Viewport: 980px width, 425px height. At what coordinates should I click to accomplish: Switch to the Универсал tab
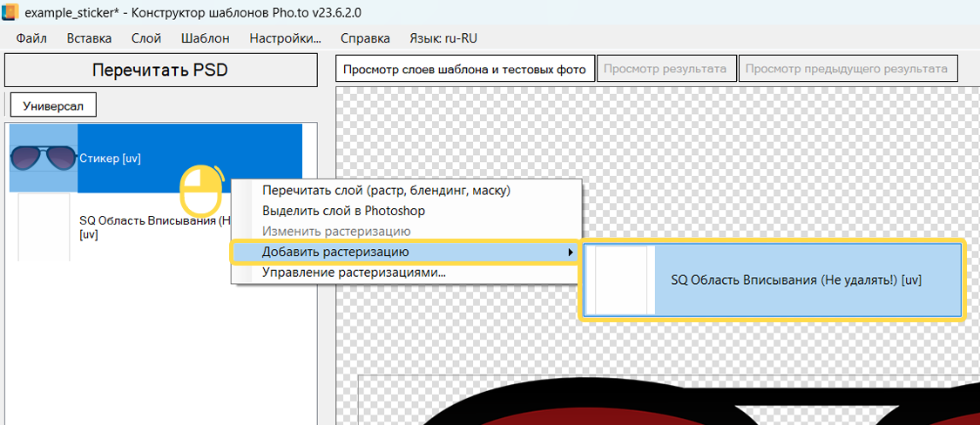pyautogui.click(x=53, y=105)
